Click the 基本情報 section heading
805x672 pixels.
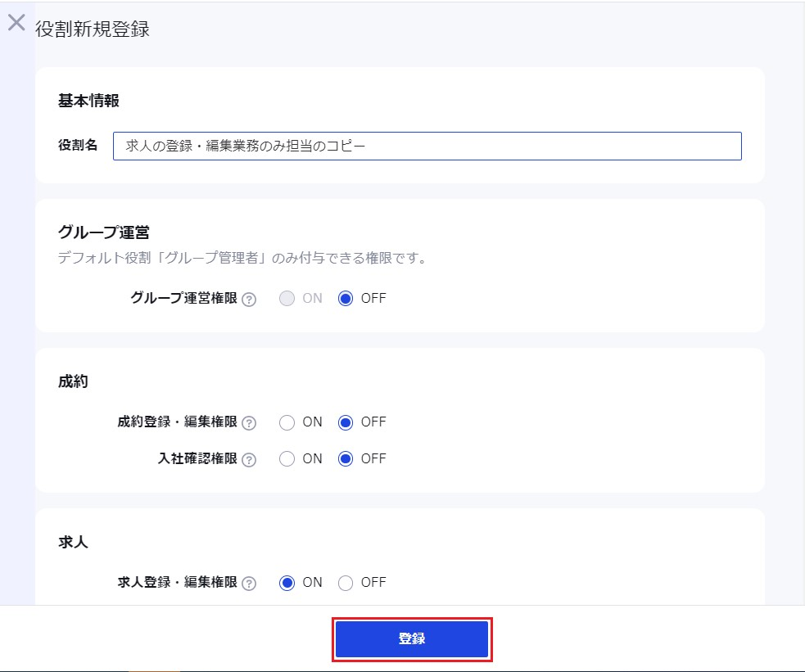tap(88, 101)
